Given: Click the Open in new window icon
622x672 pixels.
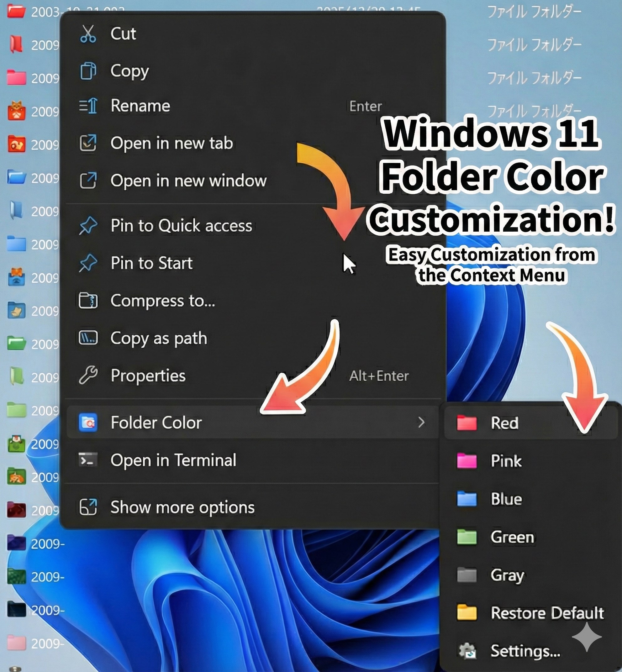Looking at the screenshot, I should 88,181.
